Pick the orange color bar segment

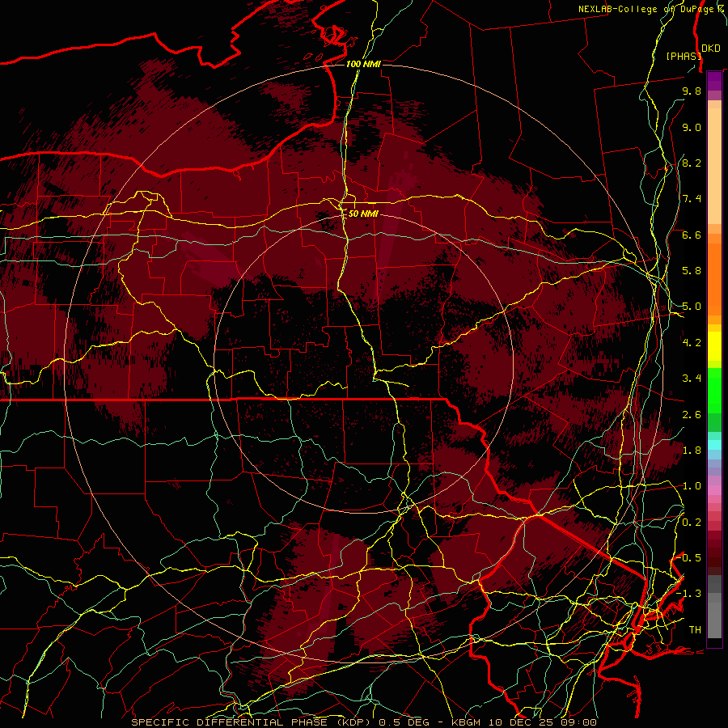point(714,279)
